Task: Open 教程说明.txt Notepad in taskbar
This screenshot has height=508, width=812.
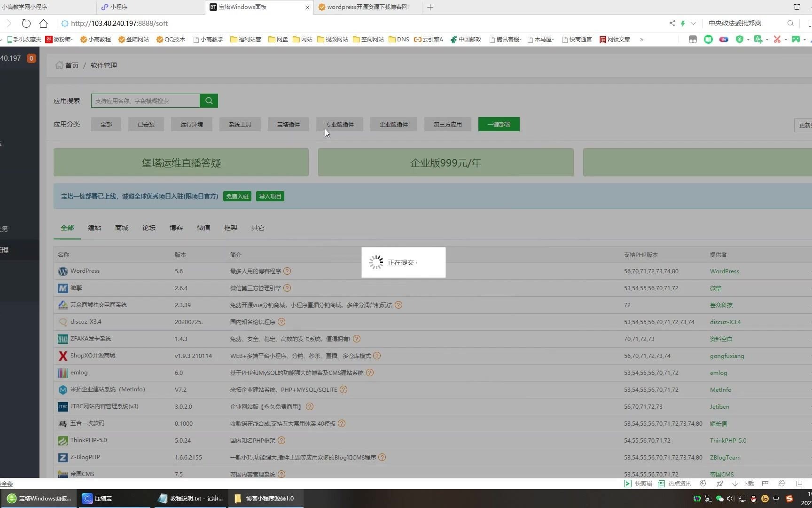Action: click(191, 499)
